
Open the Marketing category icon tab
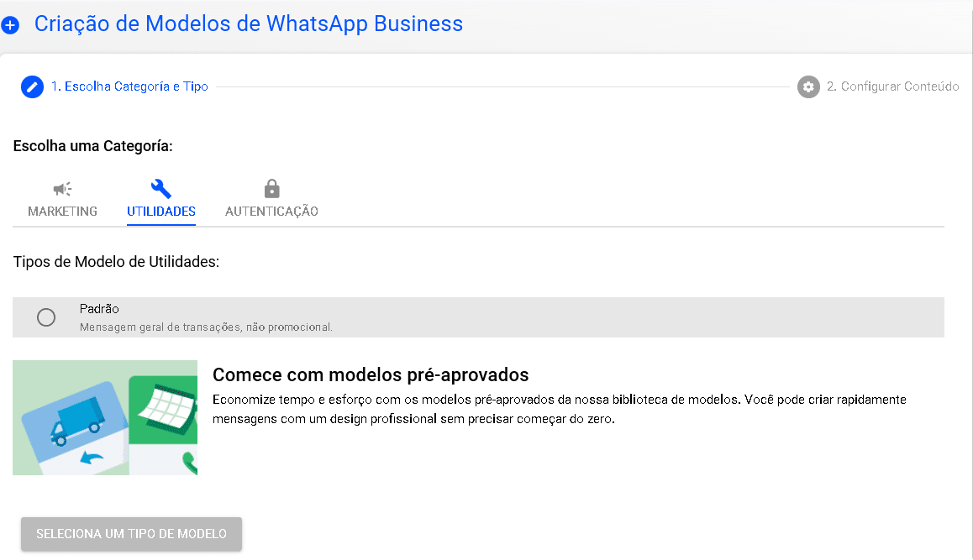point(62,199)
